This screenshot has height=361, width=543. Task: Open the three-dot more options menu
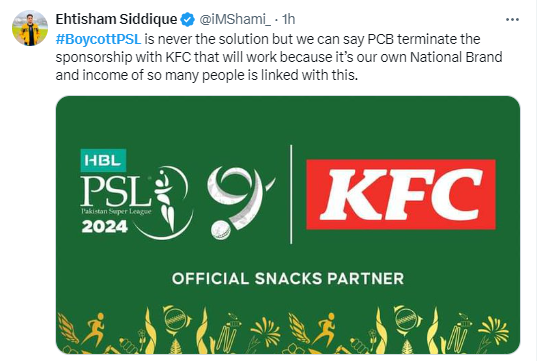(512, 19)
